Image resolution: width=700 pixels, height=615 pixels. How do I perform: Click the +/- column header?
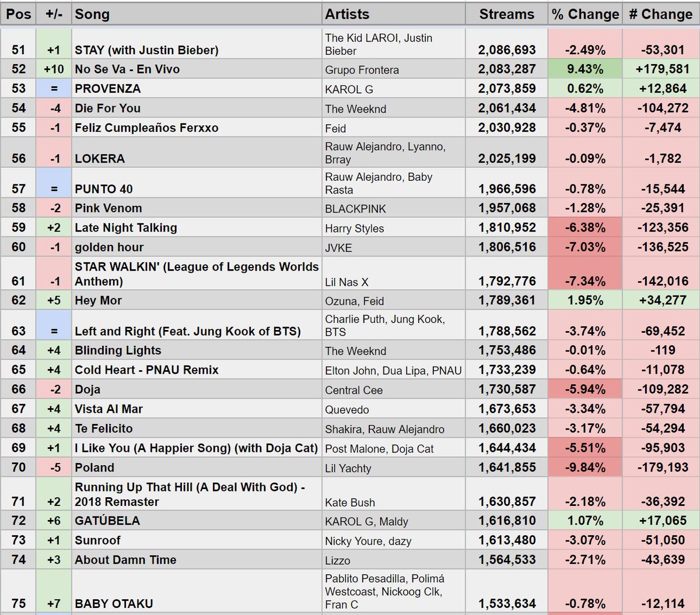(x=52, y=14)
